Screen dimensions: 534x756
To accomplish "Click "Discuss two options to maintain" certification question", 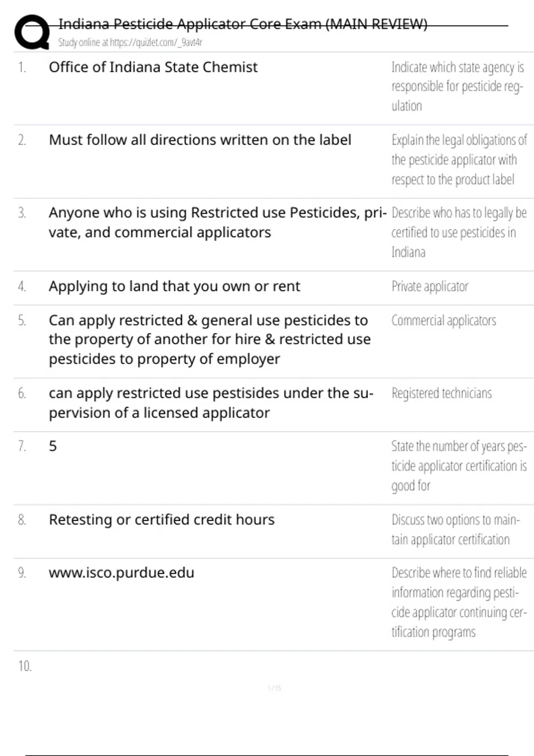I will [455, 529].
